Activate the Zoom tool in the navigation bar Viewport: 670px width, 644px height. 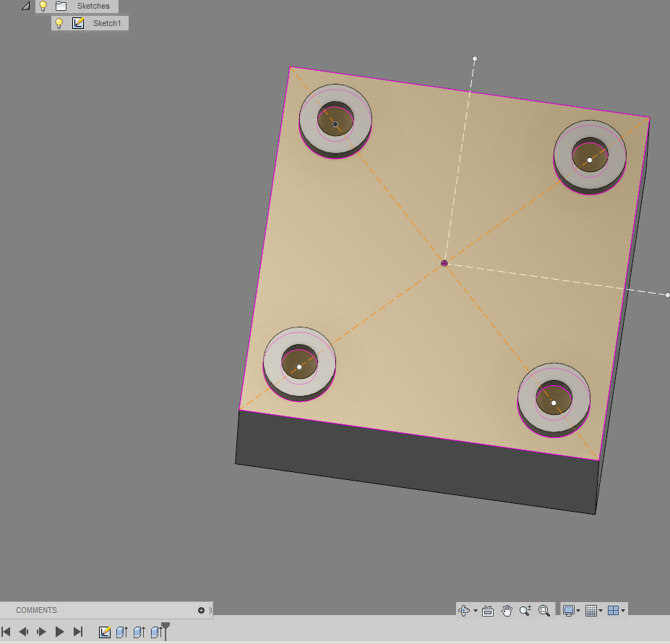point(526,610)
